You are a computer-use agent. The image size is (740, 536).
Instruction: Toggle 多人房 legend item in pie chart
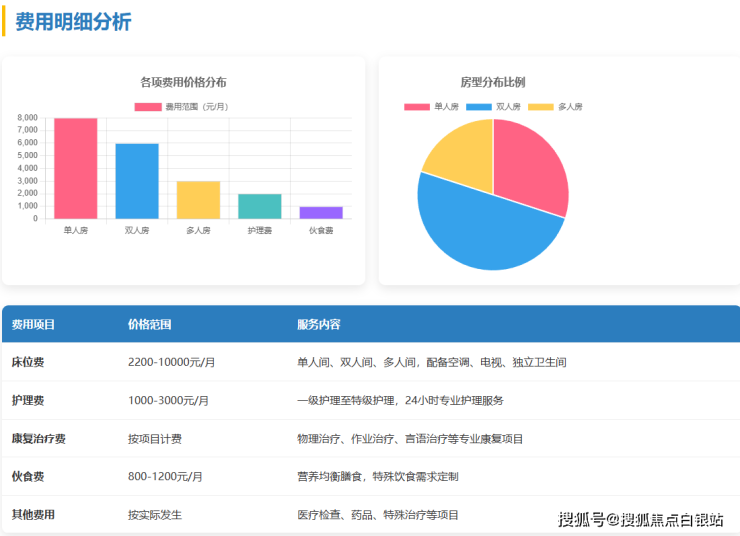coord(555,107)
